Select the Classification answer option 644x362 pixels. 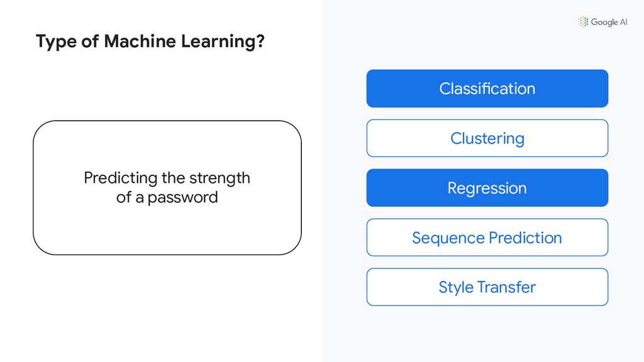pos(487,89)
